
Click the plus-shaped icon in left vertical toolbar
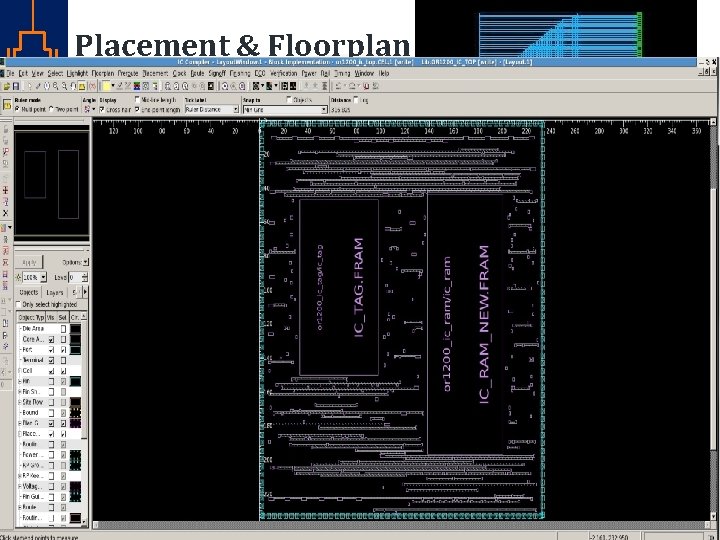tap(6, 190)
